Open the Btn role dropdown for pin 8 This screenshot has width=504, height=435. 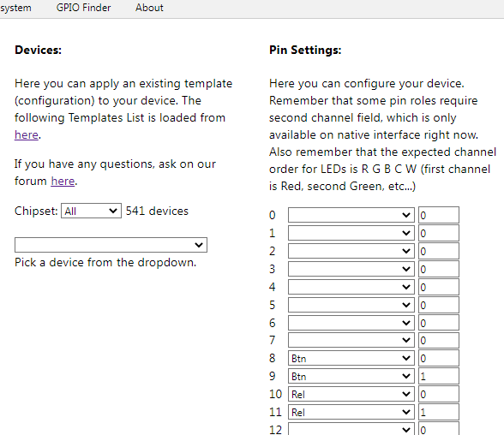point(351,358)
